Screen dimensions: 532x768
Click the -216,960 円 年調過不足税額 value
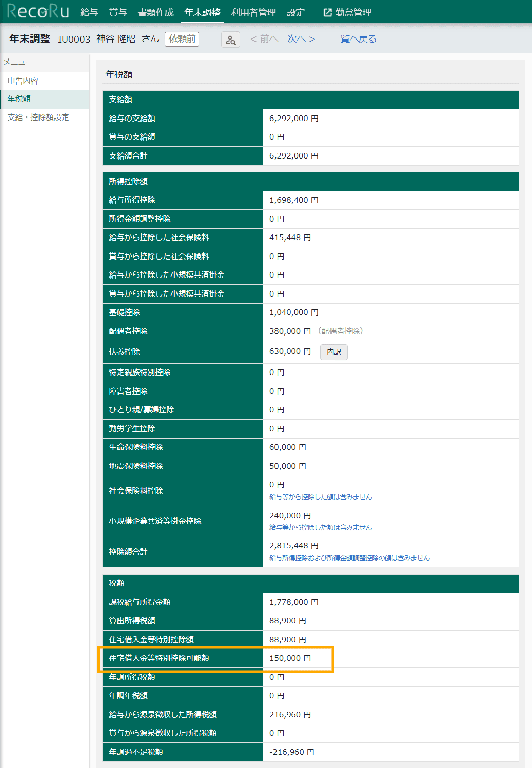pos(292,752)
